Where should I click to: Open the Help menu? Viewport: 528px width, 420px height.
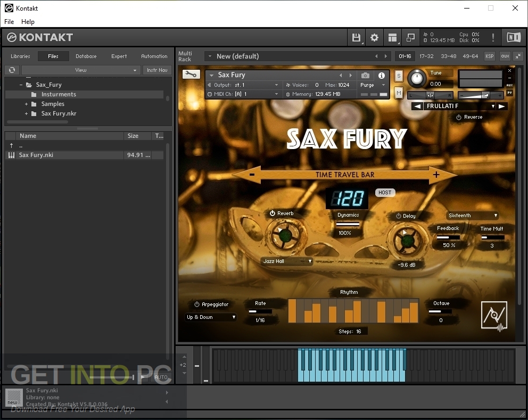(x=28, y=21)
